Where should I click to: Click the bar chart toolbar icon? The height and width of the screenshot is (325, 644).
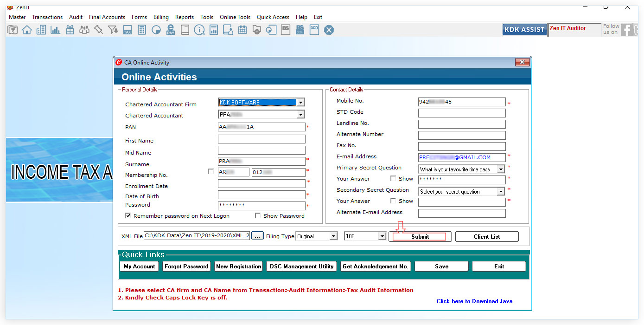click(x=56, y=30)
